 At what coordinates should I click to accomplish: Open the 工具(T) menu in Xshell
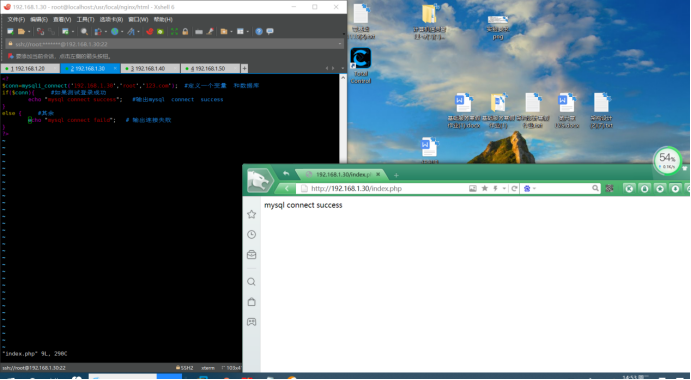pyautogui.click(x=85, y=19)
